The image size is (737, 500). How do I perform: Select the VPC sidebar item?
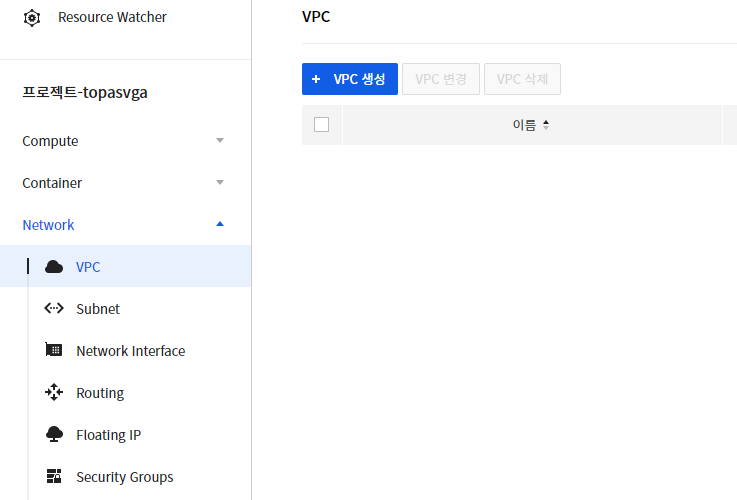coord(125,266)
